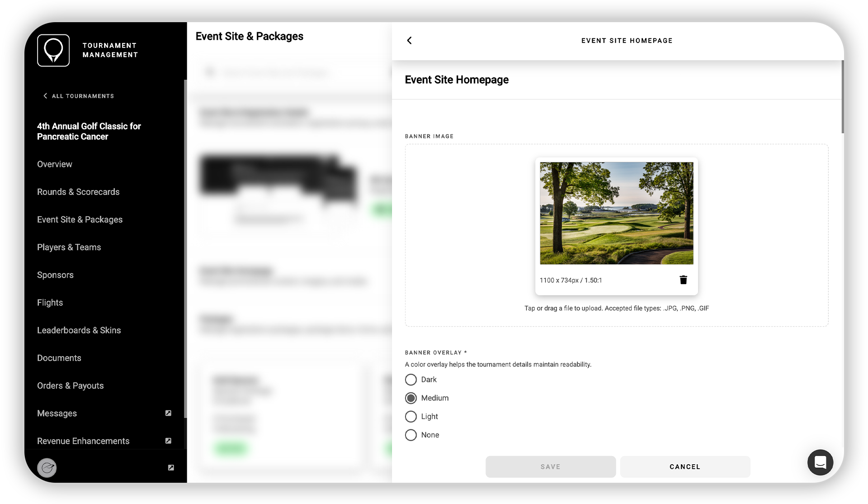Viewport: 868px width, 504px height.
Task: Click the profile avatar at sidebar bottom
Action: [x=47, y=468]
